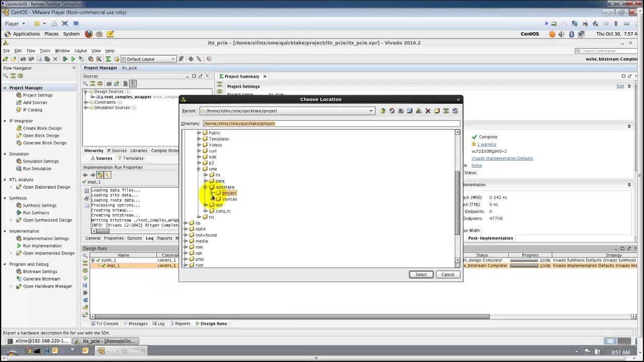Screen dimensions: 644x362
Task: Click the Report Utilization sigma toolbar icon
Action: [x=108, y=59]
